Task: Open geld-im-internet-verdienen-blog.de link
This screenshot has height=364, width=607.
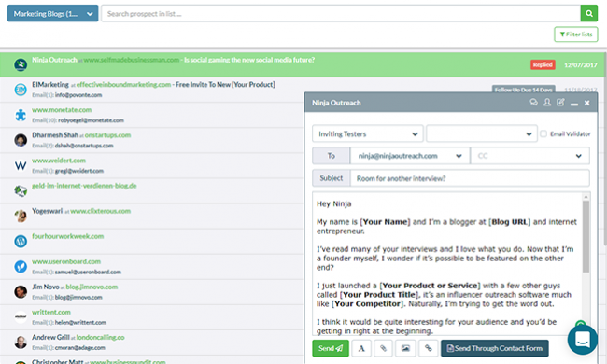Action: tap(84, 186)
